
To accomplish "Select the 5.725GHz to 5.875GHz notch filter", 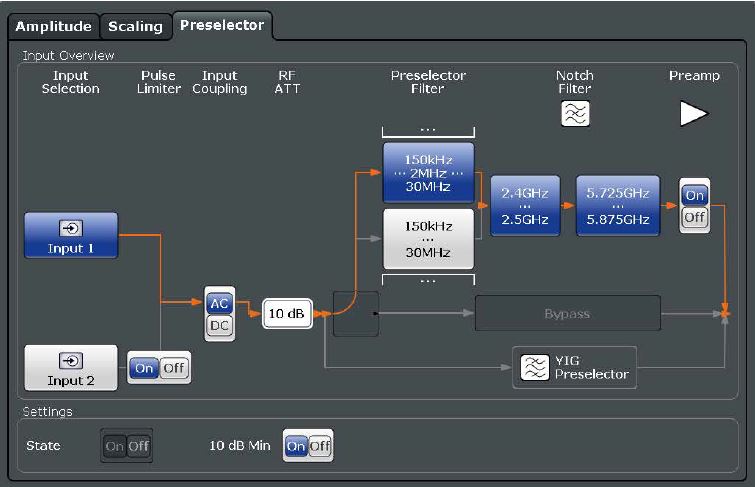I will click(x=617, y=205).
